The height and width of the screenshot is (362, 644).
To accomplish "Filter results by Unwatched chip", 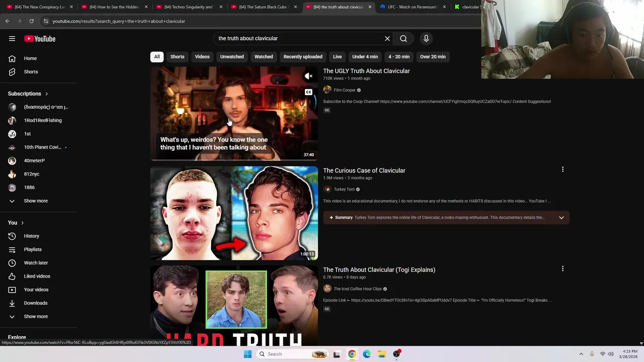I will coord(232,57).
